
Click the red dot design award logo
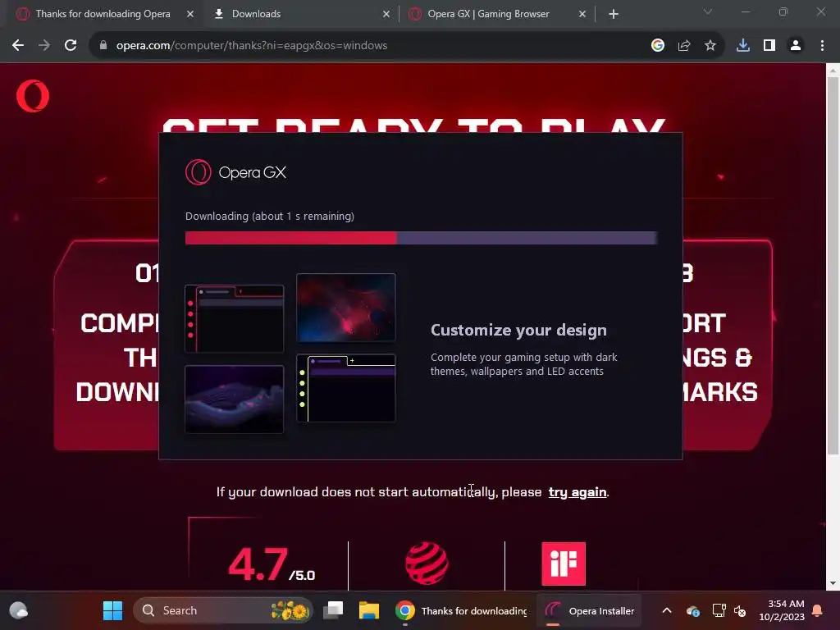tap(427, 564)
